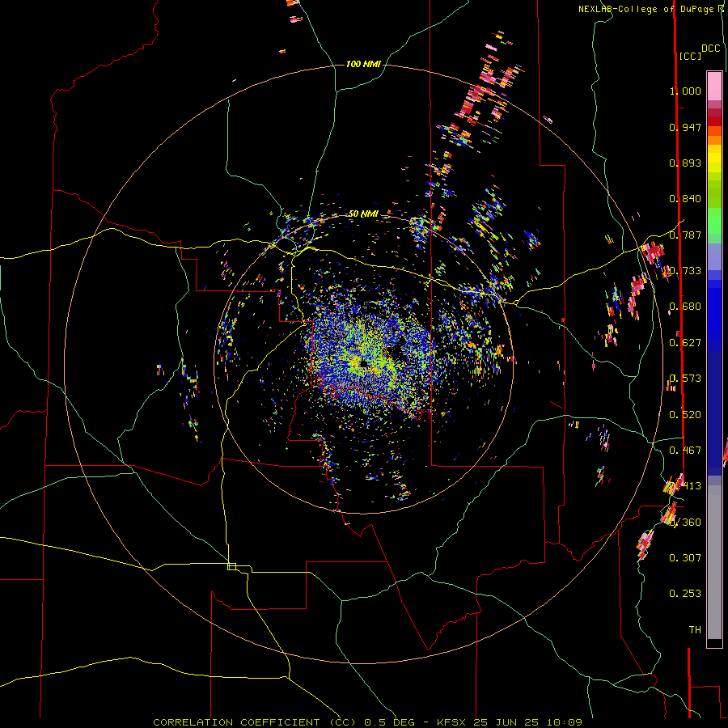Image resolution: width=728 pixels, height=728 pixels.
Task: Click the 0.253 legend value
Action: 685,594
